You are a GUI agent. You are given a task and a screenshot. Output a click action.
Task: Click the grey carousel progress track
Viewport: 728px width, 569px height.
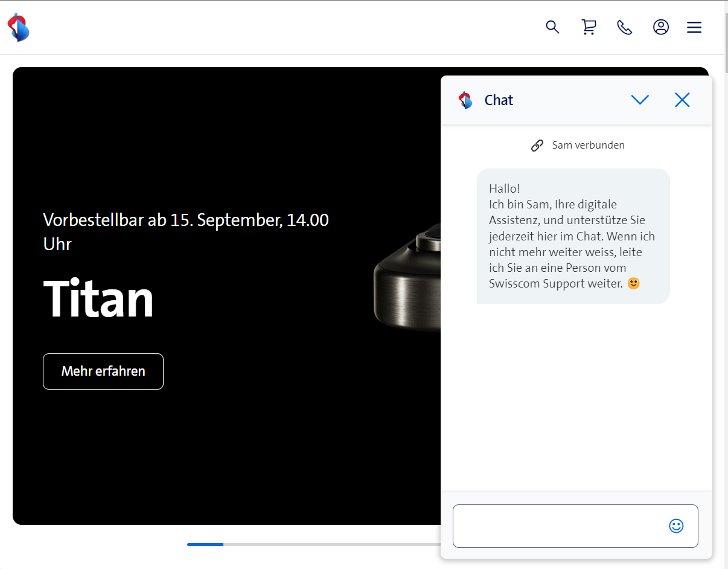[332, 544]
